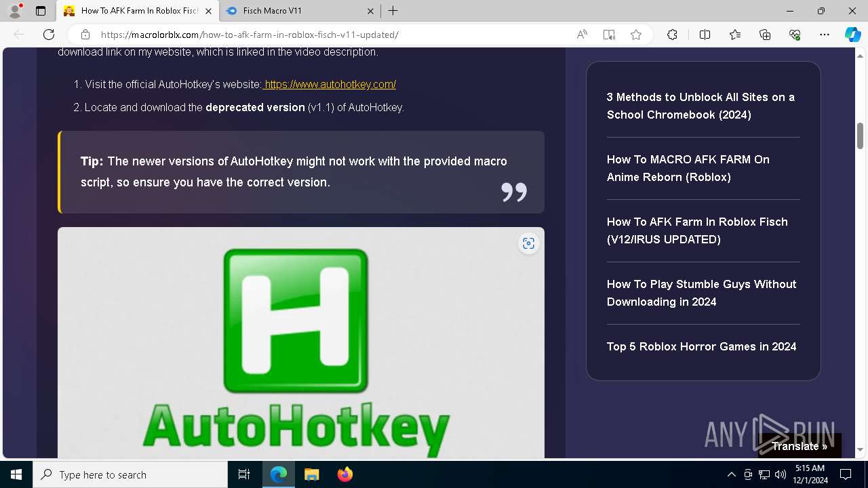Open Firefox from taskbar
The width and height of the screenshot is (868, 488).
point(344,474)
